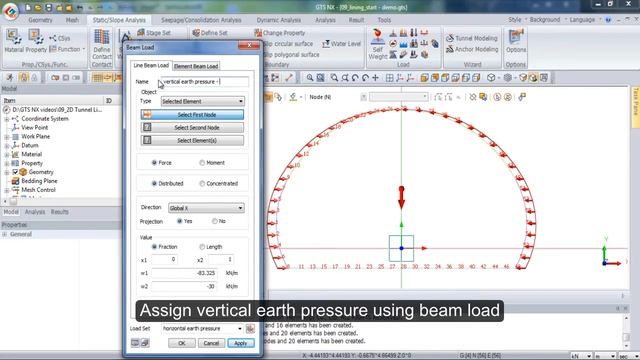The width and height of the screenshot is (640, 360).
Task: Open the Geometry ribbon tab
Action: click(x=40, y=20)
